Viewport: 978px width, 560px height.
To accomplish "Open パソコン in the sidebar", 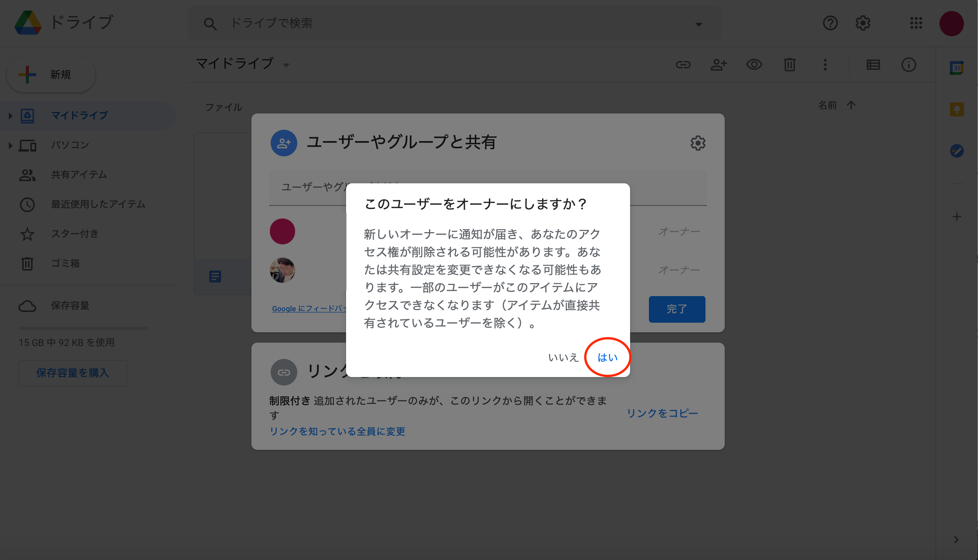I will click(70, 145).
